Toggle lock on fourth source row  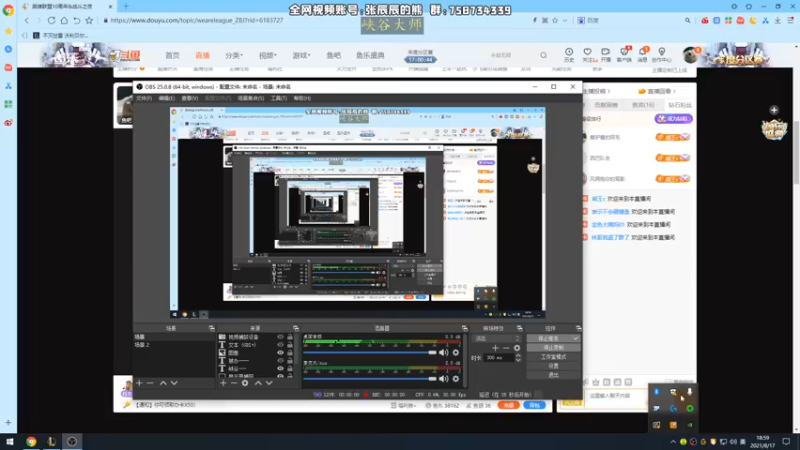click(x=290, y=361)
